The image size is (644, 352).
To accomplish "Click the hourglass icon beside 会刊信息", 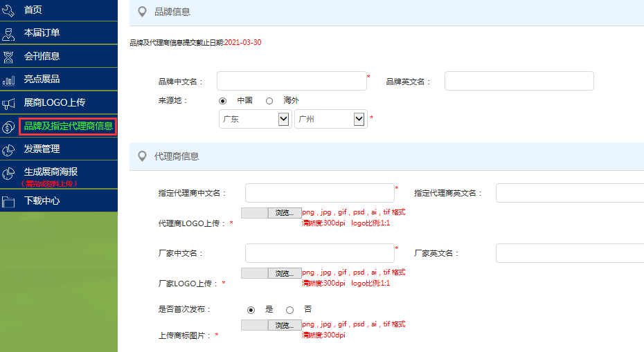I will pyautogui.click(x=9, y=56).
